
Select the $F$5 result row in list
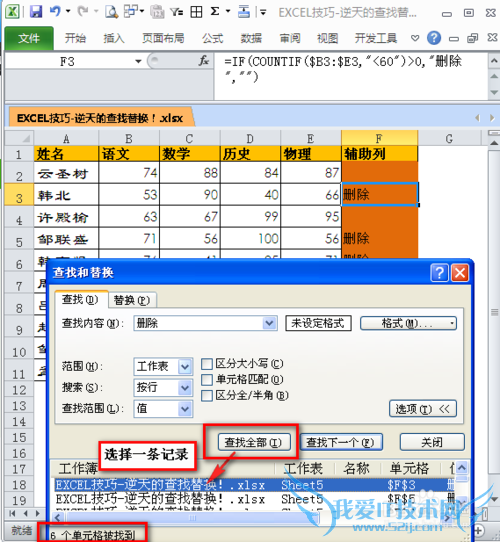click(254, 499)
